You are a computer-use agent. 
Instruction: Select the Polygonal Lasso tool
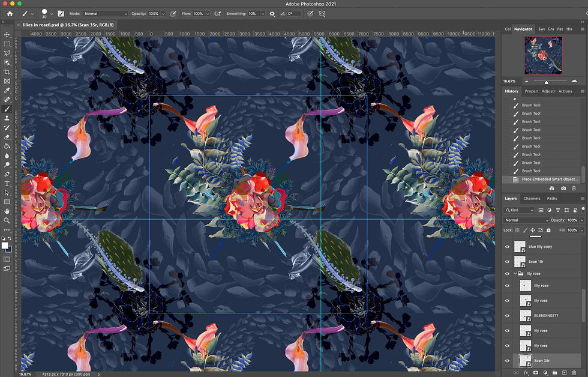tap(7, 53)
